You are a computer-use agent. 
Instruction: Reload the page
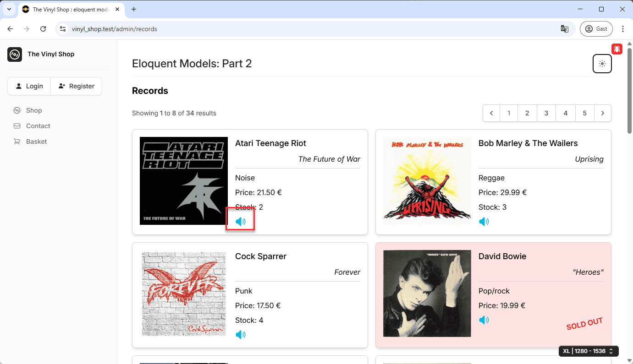tap(43, 29)
